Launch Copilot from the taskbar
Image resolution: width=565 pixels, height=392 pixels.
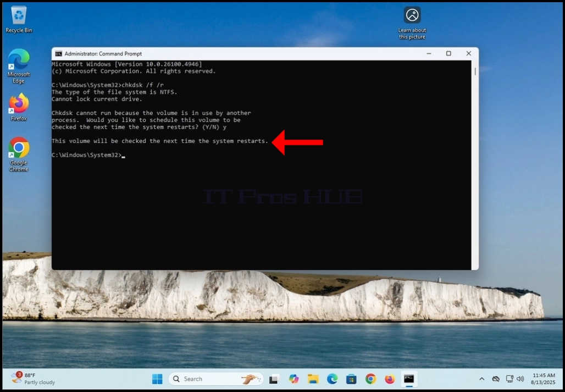pos(293,379)
